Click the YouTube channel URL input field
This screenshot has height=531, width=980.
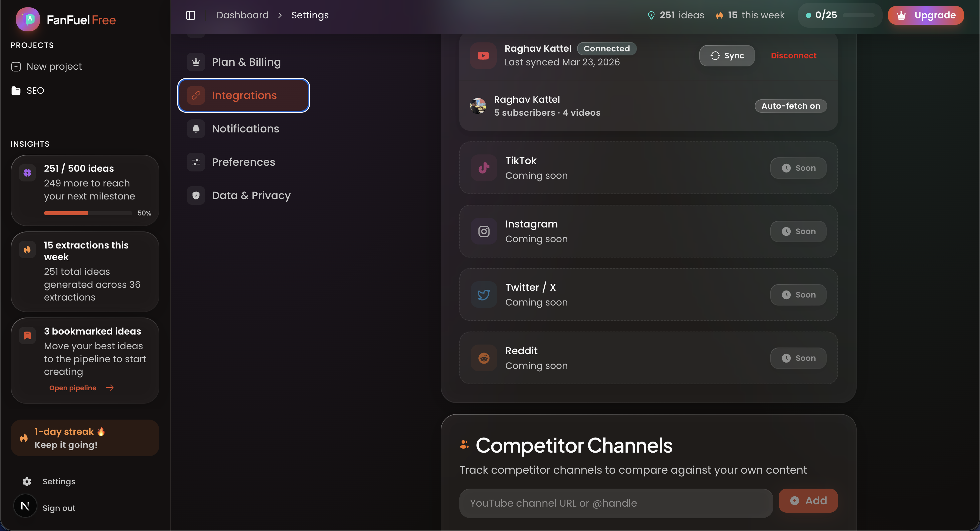pos(616,503)
